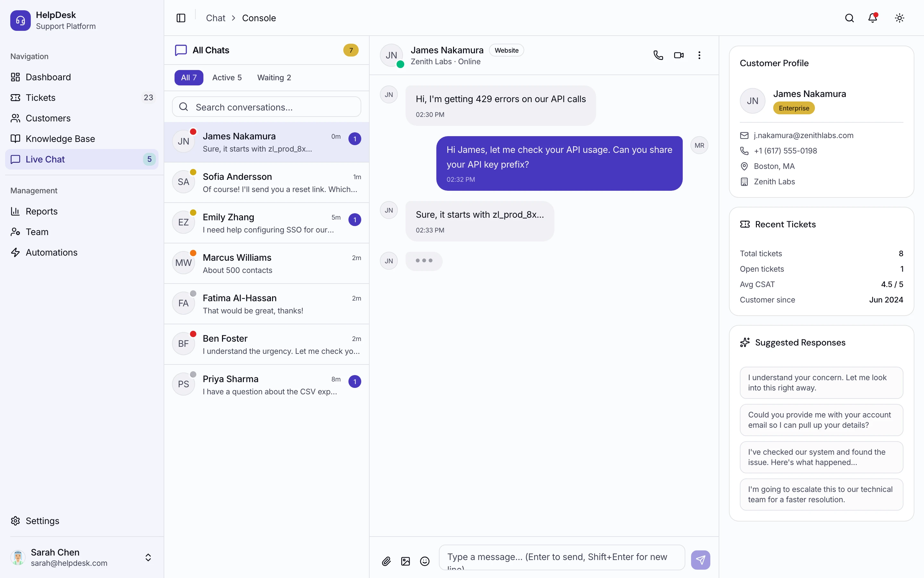Click the MR agent avatar beside the reply
This screenshot has width=924, height=578.
(699, 145)
